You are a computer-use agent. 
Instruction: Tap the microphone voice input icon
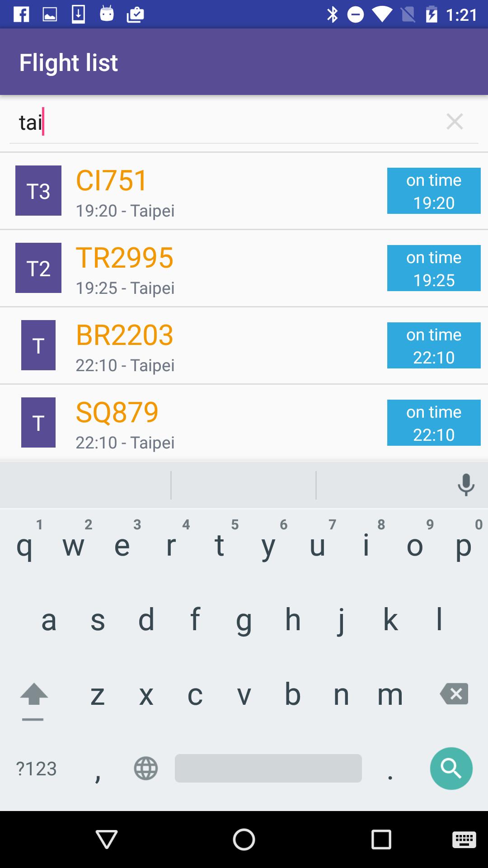(x=466, y=485)
